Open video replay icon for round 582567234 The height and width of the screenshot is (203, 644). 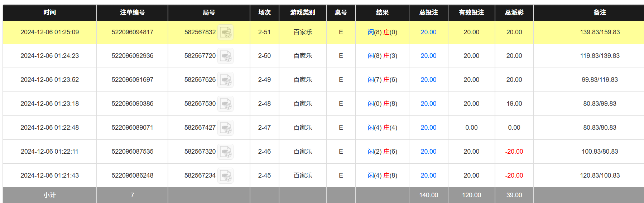pyautogui.click(x=226, y=176)
